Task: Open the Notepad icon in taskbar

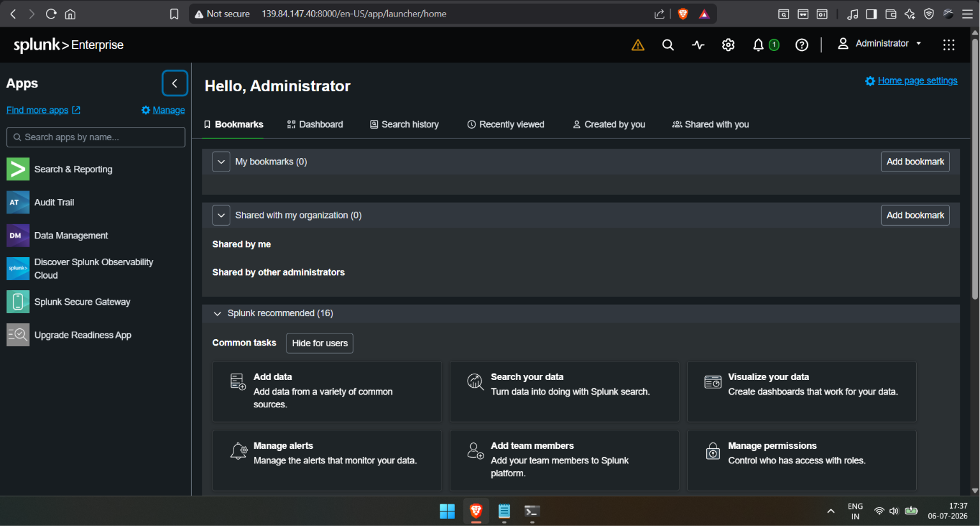Action: coord(504,511)
